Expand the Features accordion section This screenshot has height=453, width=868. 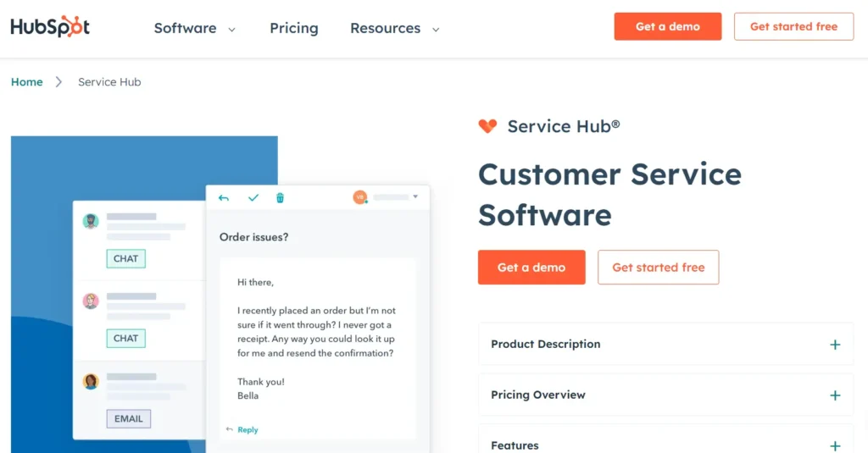click(x=835, y=445)
